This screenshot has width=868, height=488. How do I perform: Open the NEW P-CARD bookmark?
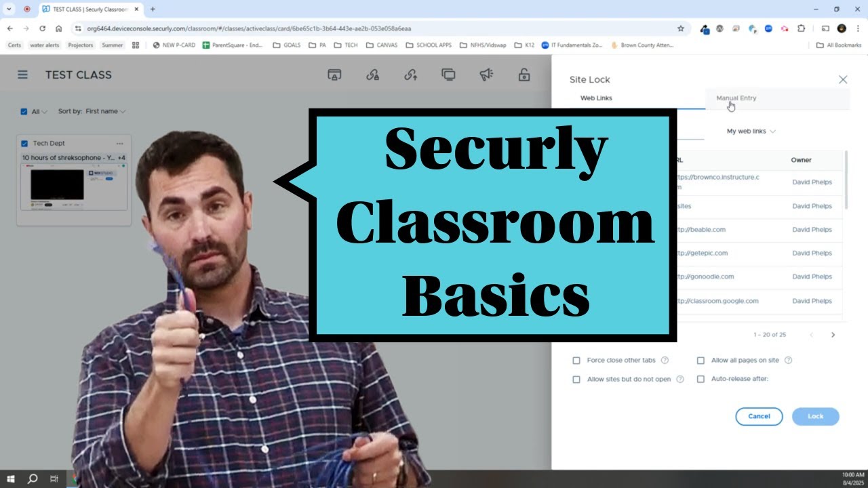(x=174, y=45)
